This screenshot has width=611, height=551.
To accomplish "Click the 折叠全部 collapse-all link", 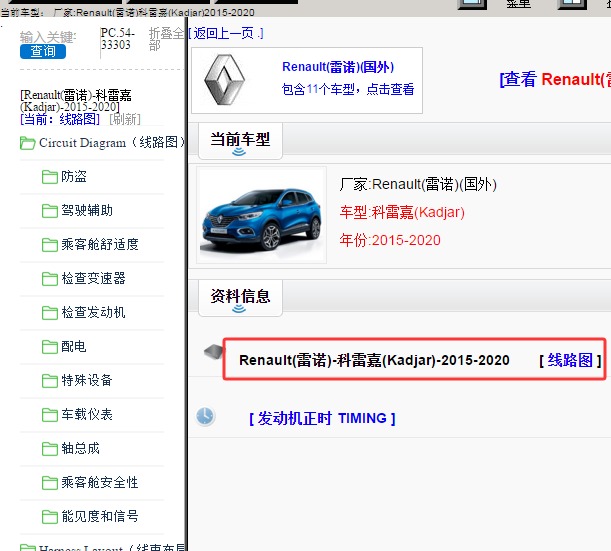I will 166,39.
